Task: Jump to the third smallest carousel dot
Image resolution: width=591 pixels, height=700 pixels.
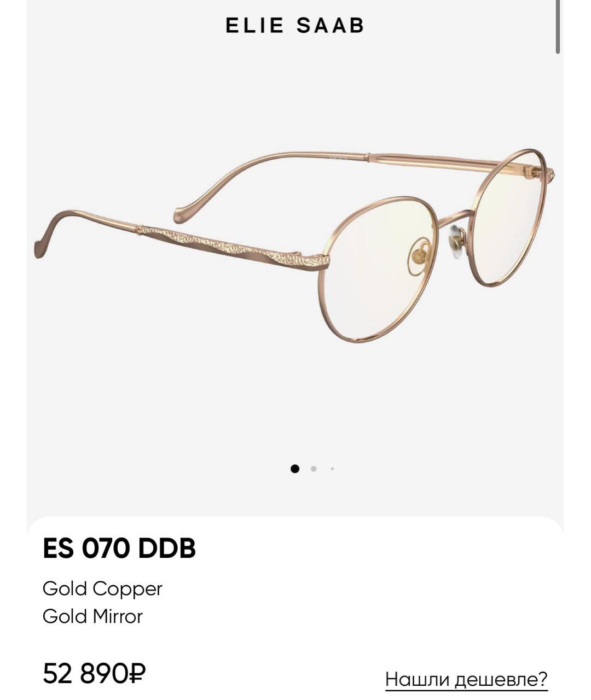Action: tap(332, 469)
